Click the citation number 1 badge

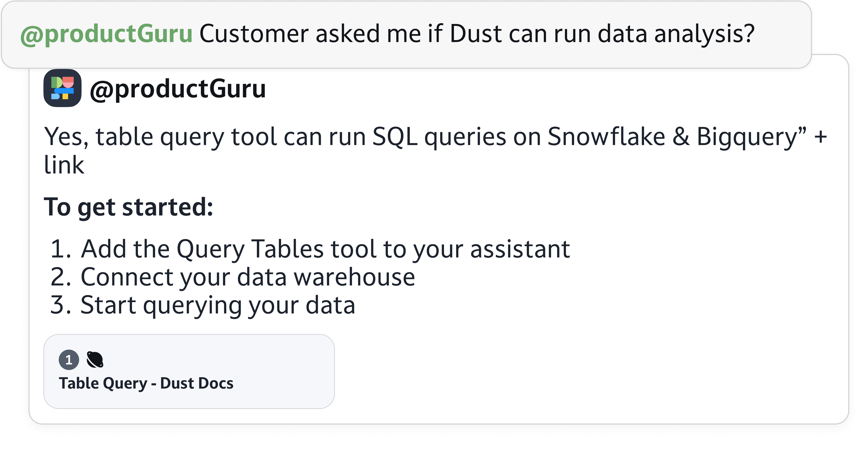(x=69, y=360)
